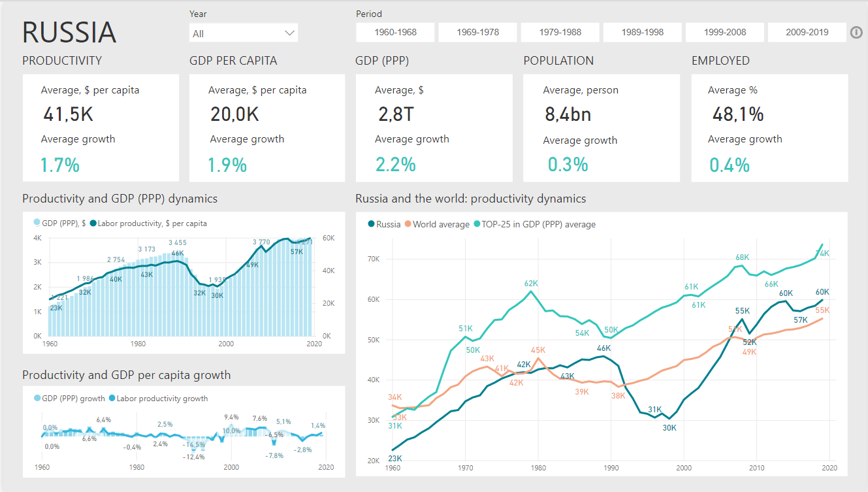
Task: Click the Labor productivity, $ per capita legend marker
Action: pos(93,223)
